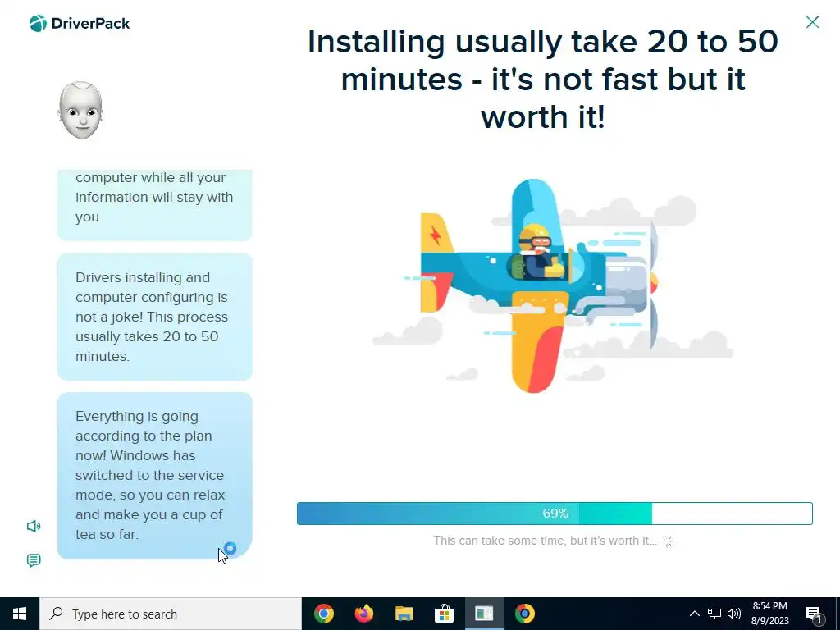Open the volume tray icon
Viewport: 840px width, 630px height.
point(734,614)
